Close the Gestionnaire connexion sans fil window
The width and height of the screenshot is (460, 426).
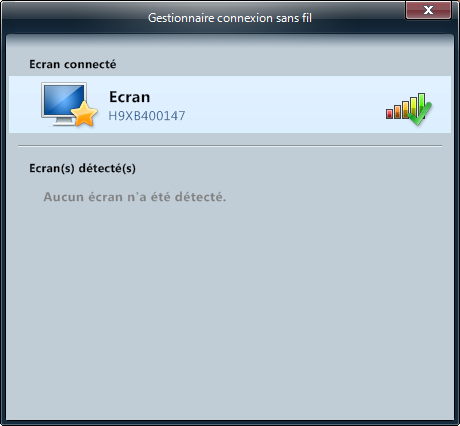428,10
